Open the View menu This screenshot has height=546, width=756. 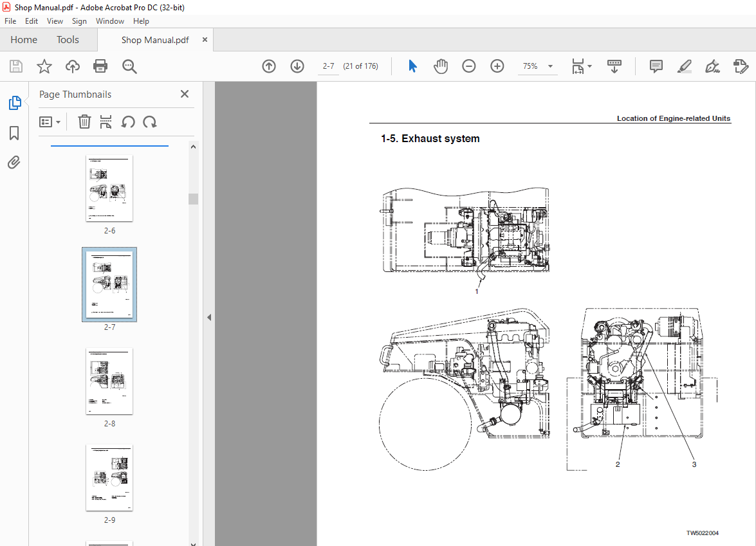tap(55, 21)
